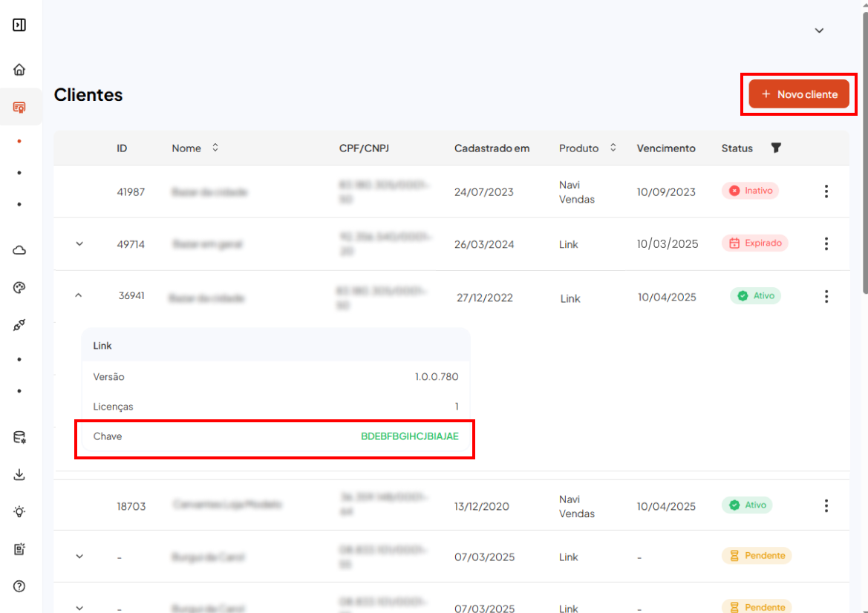The width and height of the screenshot is (868, 613).
Task: Click Navi Vendas product in row 18703
Action: coord(577,506)
